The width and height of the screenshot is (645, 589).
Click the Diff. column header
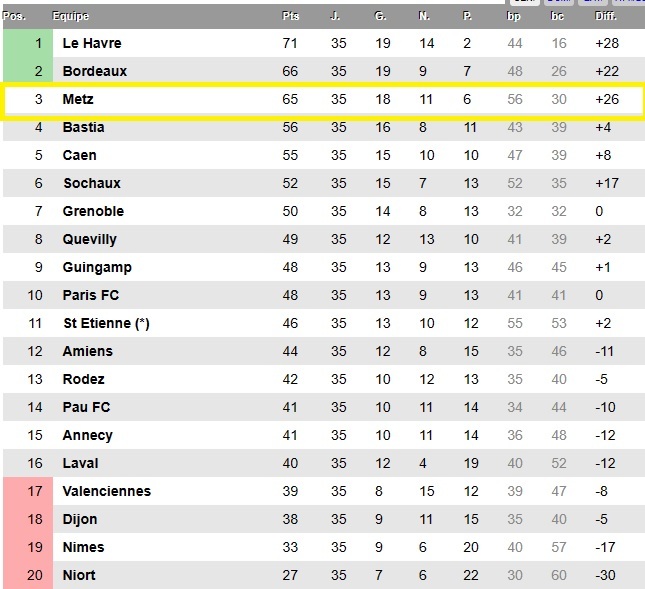pyautogui.click(x=607, y=16)
